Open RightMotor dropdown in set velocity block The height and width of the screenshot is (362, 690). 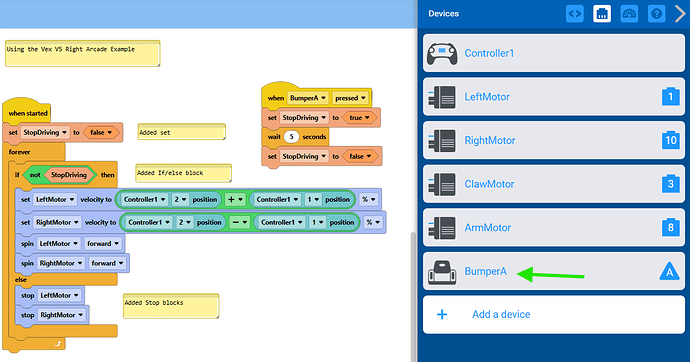[57, 223]
